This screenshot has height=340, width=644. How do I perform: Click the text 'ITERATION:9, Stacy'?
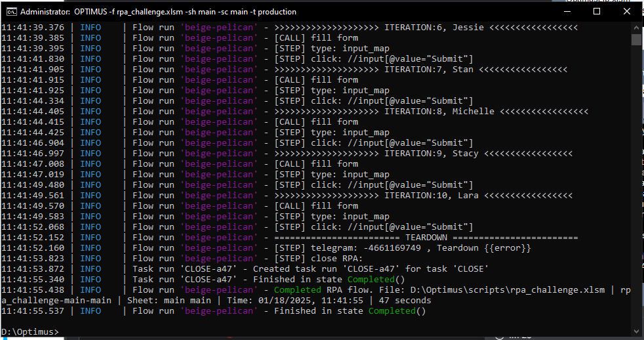click(x=432, y=154)
